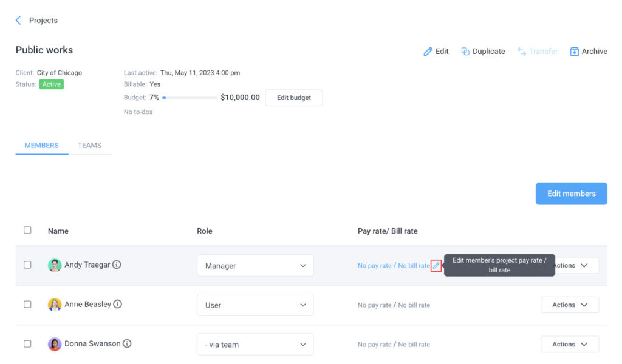Viewport: 622px width, 364px height.
Task: Open the Role dropdown showing Manager
Action: (255, 265)
